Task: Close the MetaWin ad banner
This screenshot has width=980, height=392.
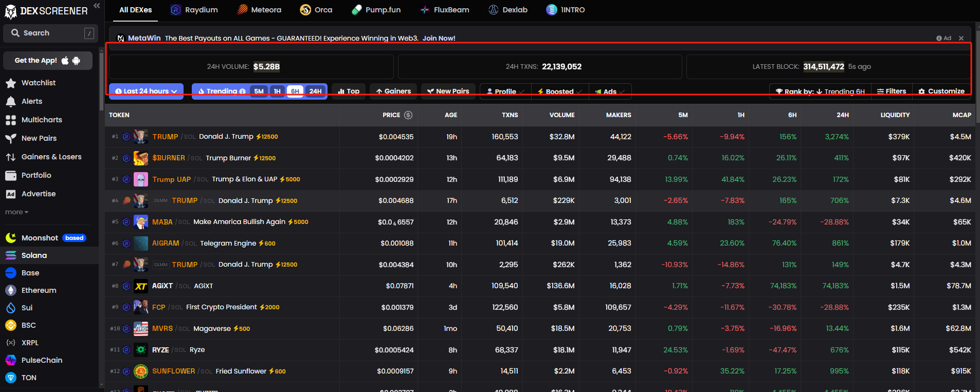Action: point(961,38)
